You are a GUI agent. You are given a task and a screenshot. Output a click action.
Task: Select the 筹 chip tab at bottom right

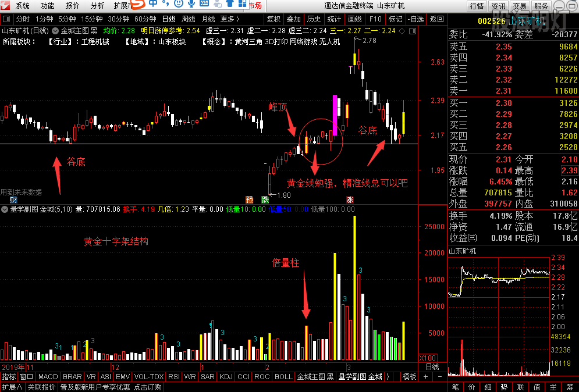[569, 387]
